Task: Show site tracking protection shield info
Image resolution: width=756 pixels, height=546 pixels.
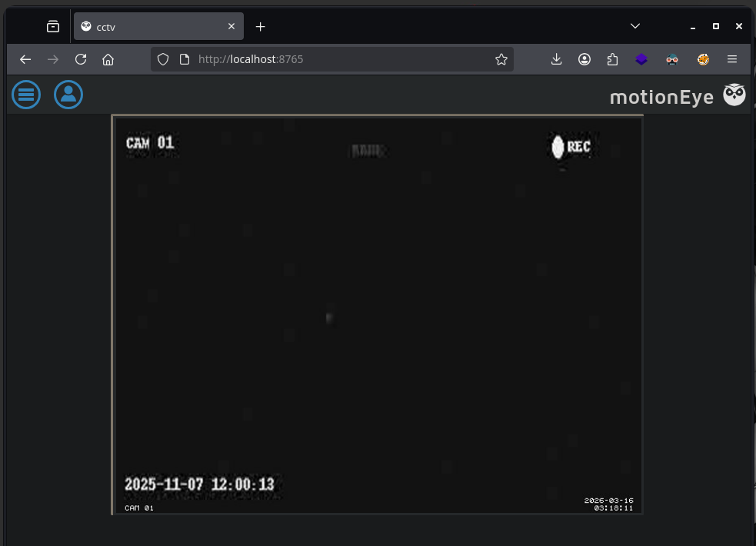Action: [163, 59]
